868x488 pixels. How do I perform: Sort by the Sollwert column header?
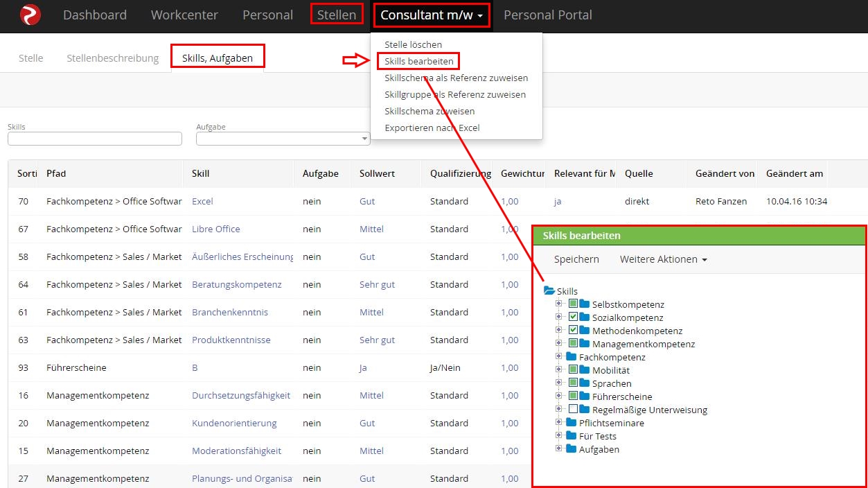point(378,173)
